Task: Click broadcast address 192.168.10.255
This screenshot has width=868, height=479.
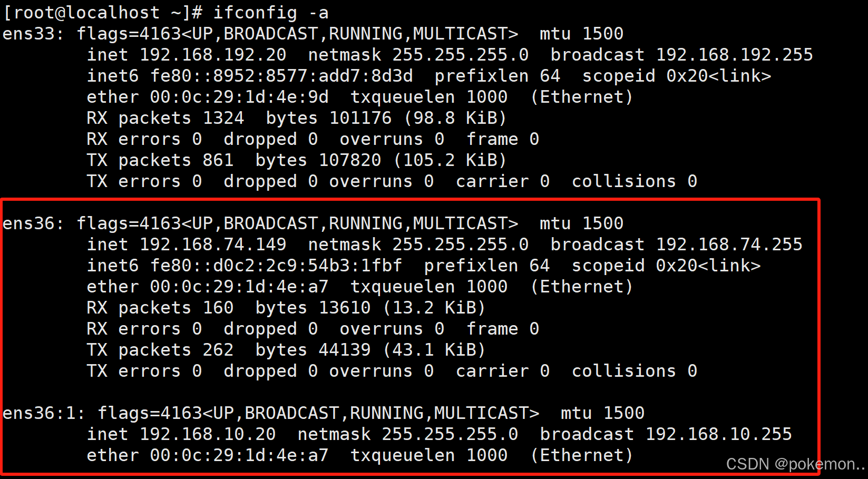Action: pos(719,434)
